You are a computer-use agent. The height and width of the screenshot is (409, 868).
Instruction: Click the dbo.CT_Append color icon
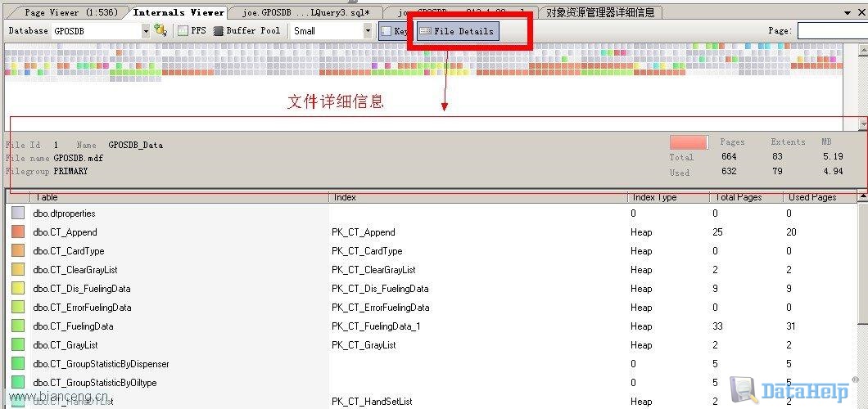(x=18, y=232)
